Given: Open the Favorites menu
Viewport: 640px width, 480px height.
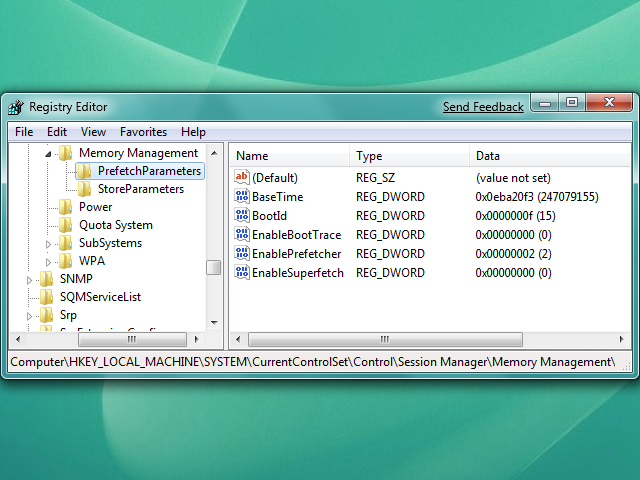Looking at the screenshot, I should (x=143, y=132).
